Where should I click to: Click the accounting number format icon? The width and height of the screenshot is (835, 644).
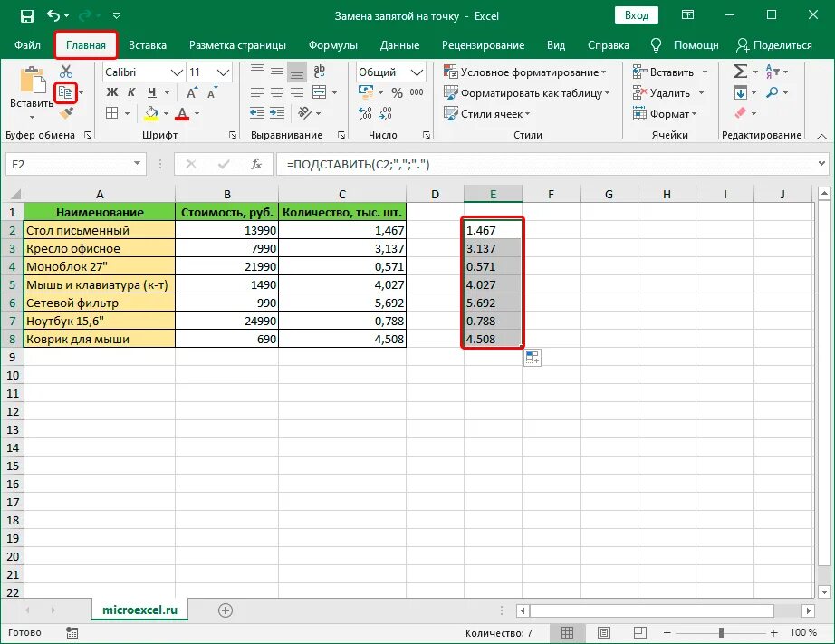coord(366,92)
